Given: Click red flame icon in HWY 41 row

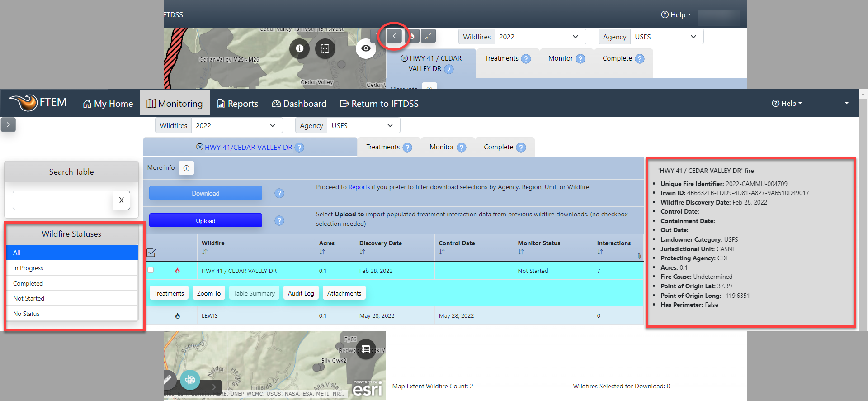Looking at the screenshot, I should pyautogui.click(x=177, y=271).
